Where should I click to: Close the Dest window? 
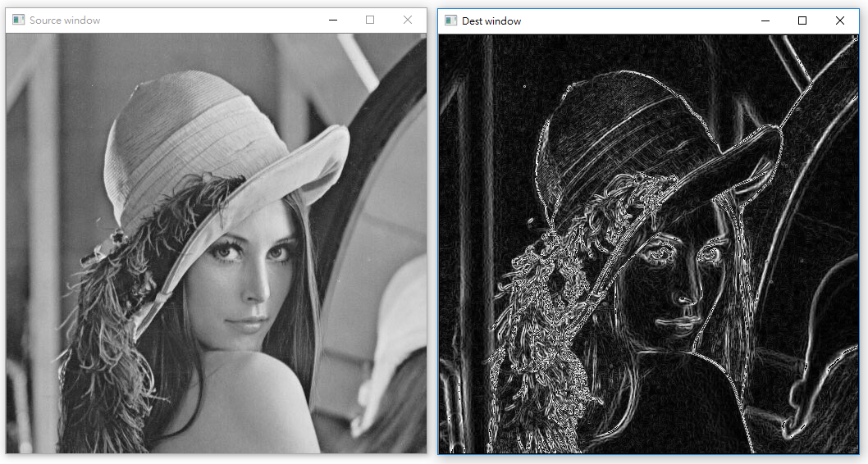[x=840, y=20]
